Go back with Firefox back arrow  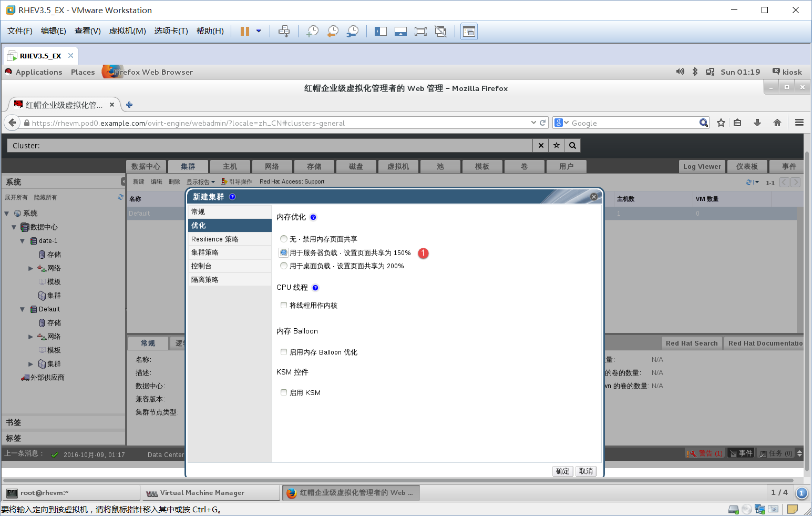point(12,123)
